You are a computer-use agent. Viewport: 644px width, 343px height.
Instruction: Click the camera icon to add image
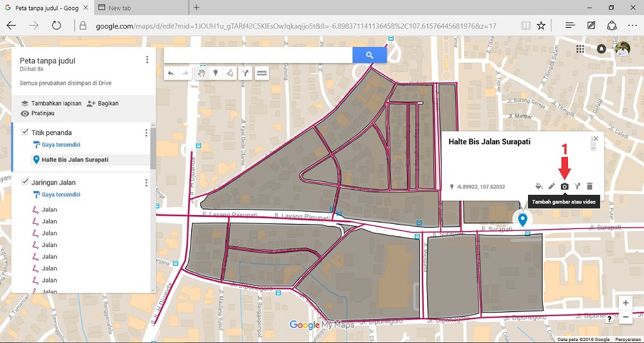(564, 187)
